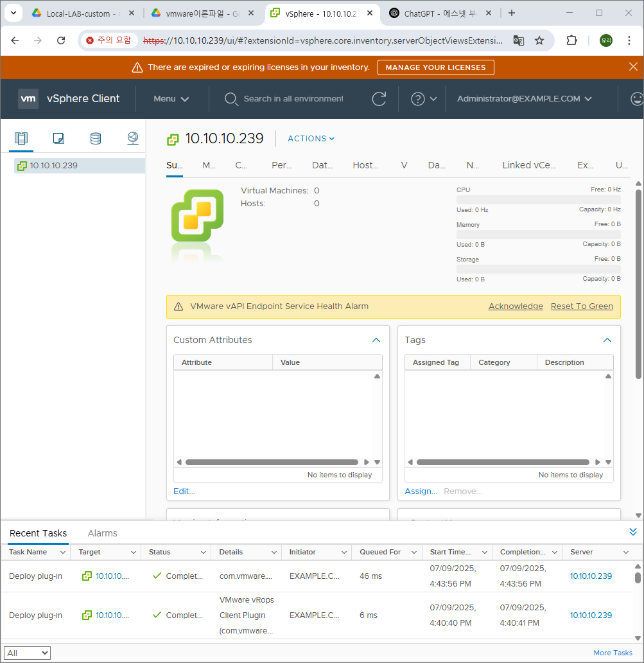Image resolution: width=644 pixels, height=663 pixels.
Task: Switch to the Alarms tab
Action: (102, 533)
